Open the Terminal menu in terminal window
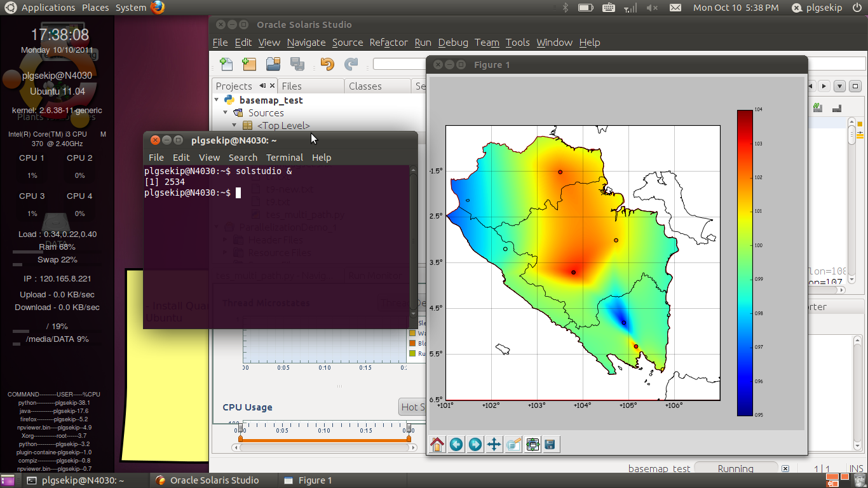 pyautogui.click(x=284, y=158)
